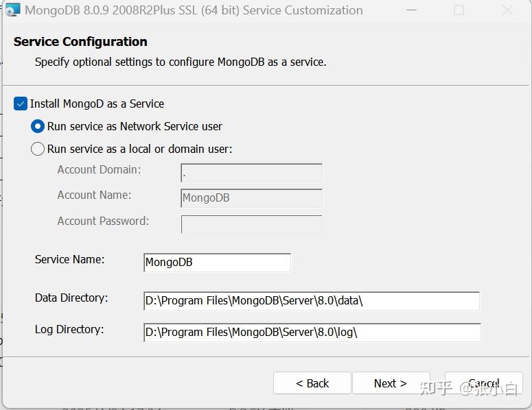Click the installer icon in title bar

(x=12, y=10)
